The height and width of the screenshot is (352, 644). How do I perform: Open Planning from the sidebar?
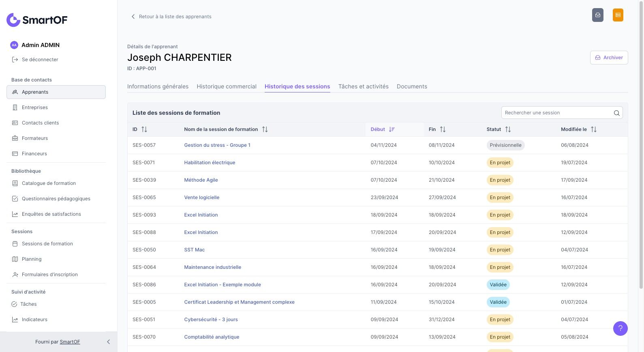tap(32, 259)
